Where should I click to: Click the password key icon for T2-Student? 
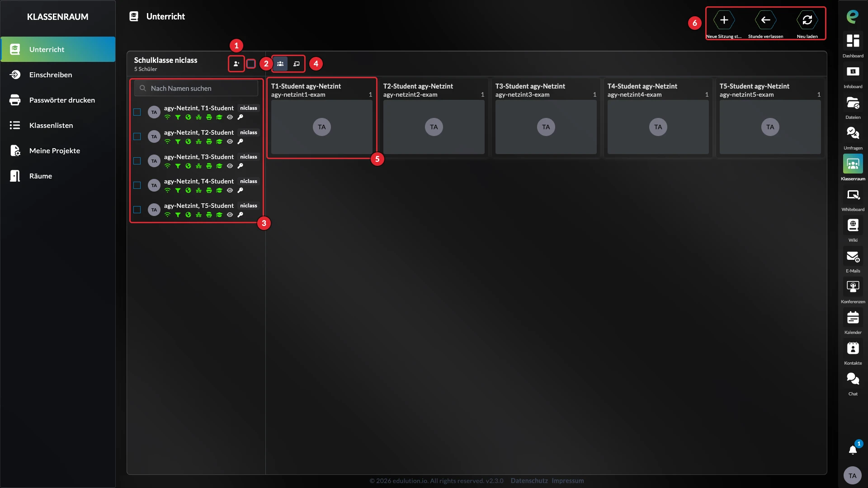click(x=240, y=141)
